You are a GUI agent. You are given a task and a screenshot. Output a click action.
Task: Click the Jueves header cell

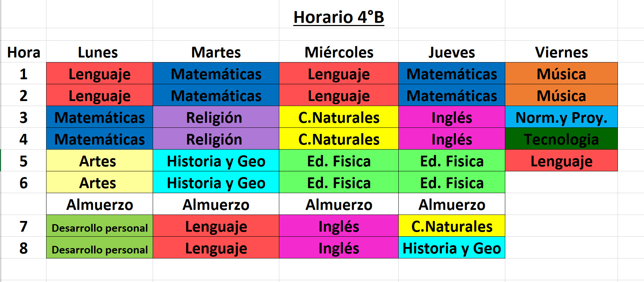[x=452, y=52]
